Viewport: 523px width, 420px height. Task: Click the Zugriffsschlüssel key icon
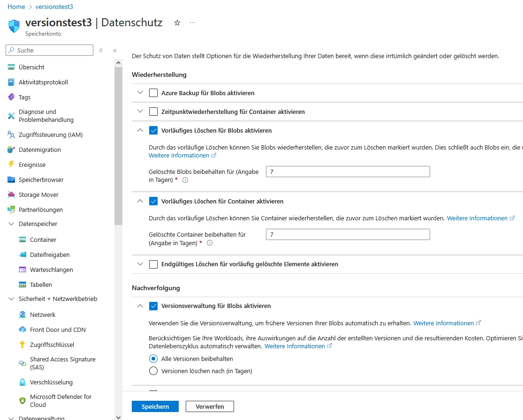[23, 345]
